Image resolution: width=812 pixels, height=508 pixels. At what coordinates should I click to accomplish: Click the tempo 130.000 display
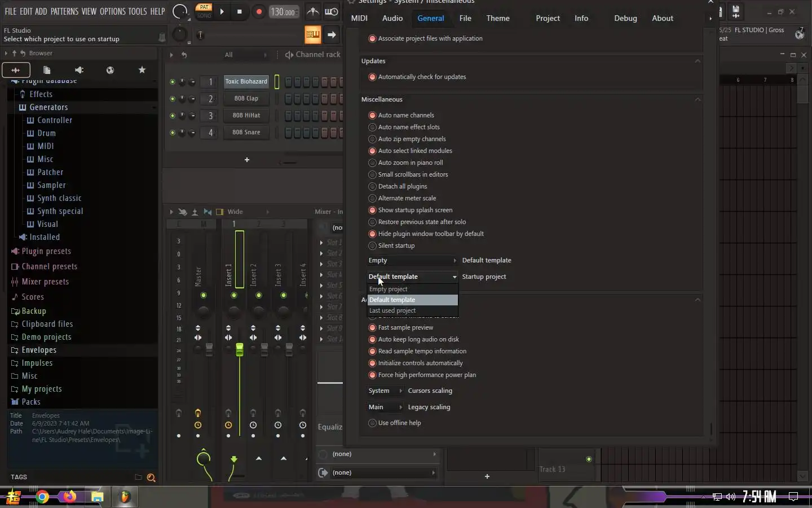(x=284, y=11)
